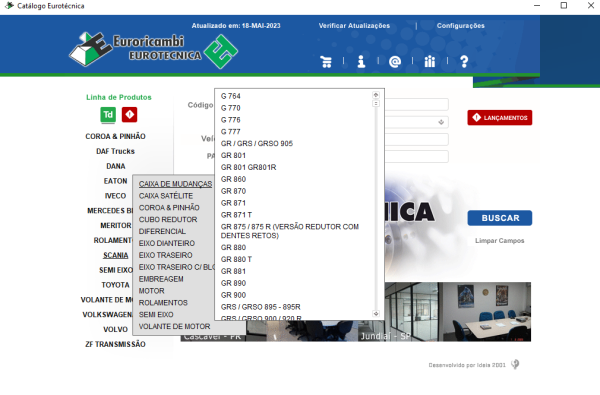Viewport: 600px width, 395px height.
Task: Open Verificar Atualizações
Action: [354, 26]
